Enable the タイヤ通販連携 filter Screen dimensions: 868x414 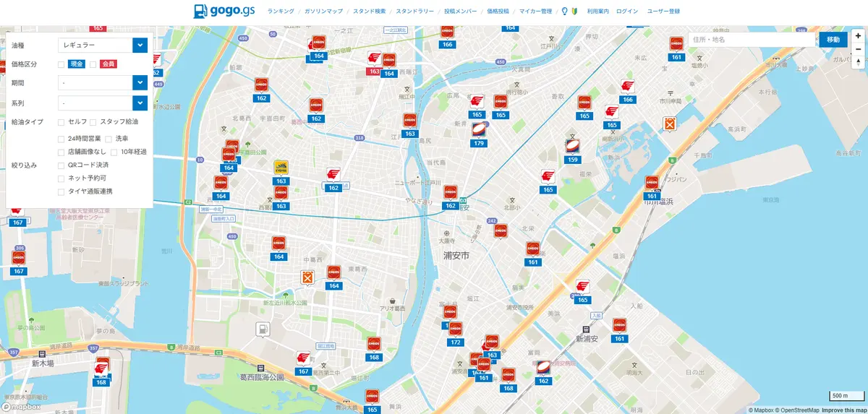tap(61, 191)
